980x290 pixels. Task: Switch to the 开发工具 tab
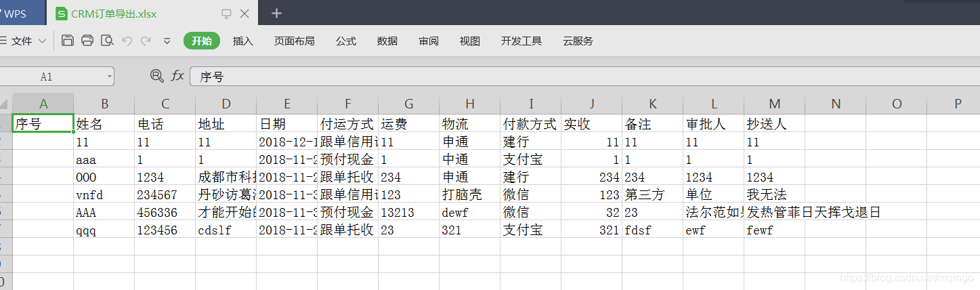[x=521, y=41]
